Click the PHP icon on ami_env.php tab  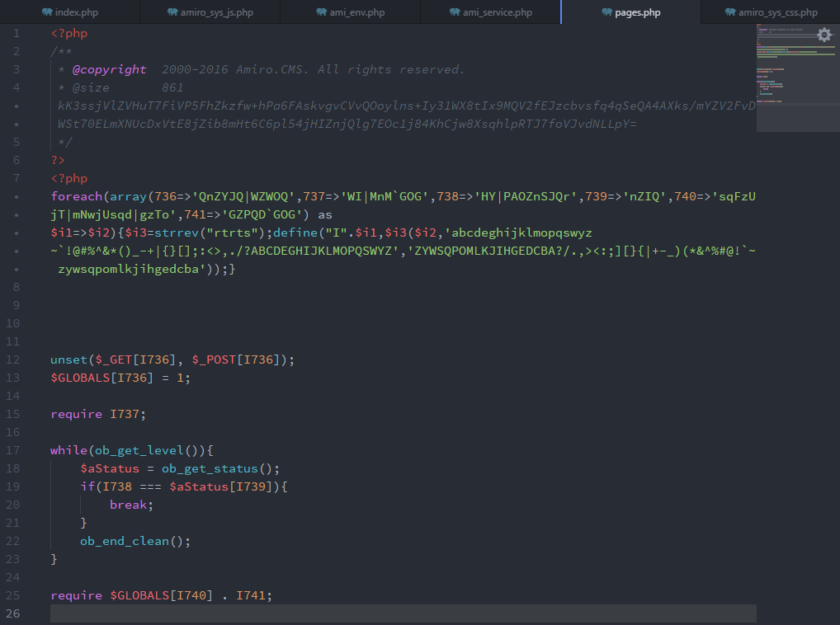click(321, 12)
